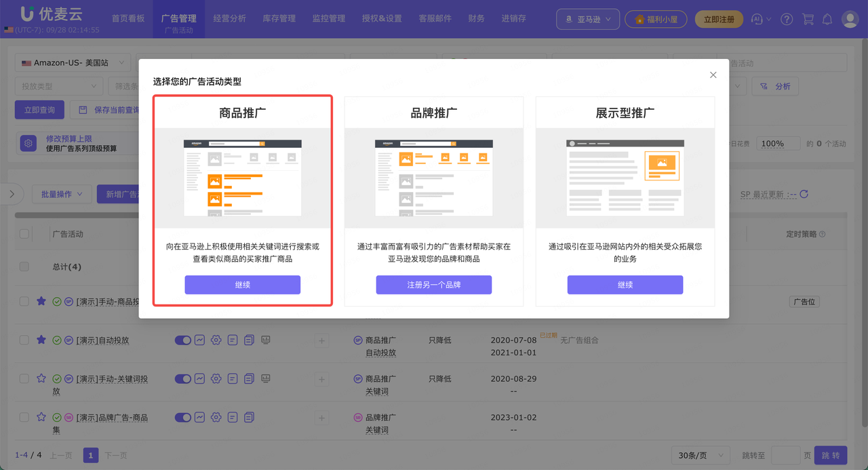Screen dimensions: 868x470
Task: Open the Amazon-US 美国站 marketplace dropdown
Action: click(73, 63)
